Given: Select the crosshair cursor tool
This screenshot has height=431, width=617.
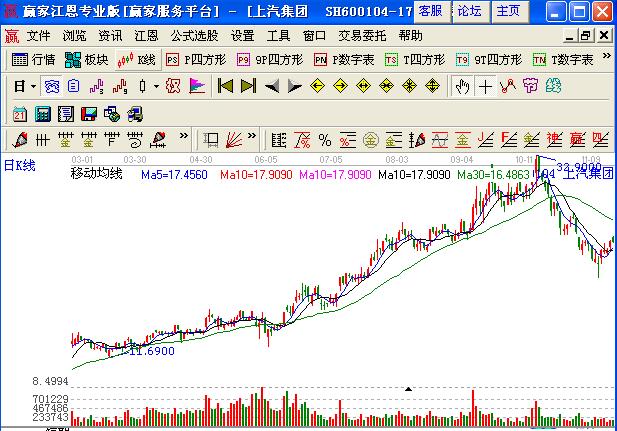Looking at the screenshot, I should point(485,86).
